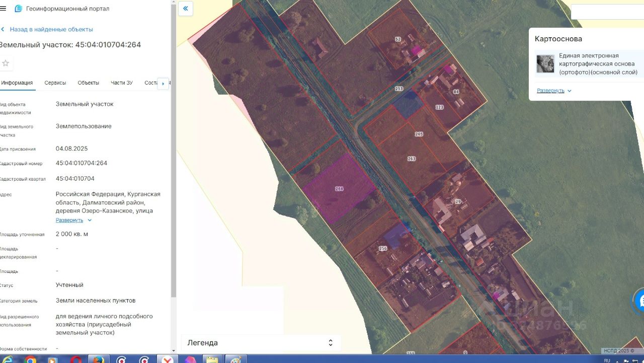Open the blue chat widget at the right edge
The image size is (644, 363).
(639, 301)
